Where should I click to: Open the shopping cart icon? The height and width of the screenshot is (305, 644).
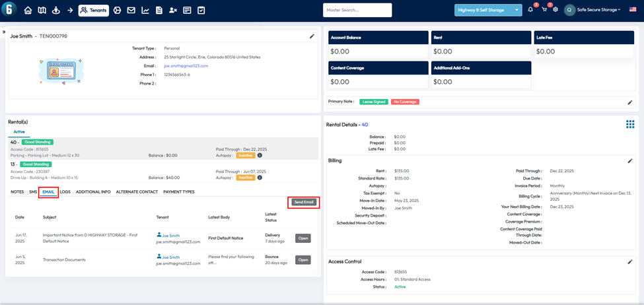pos(544,10)
